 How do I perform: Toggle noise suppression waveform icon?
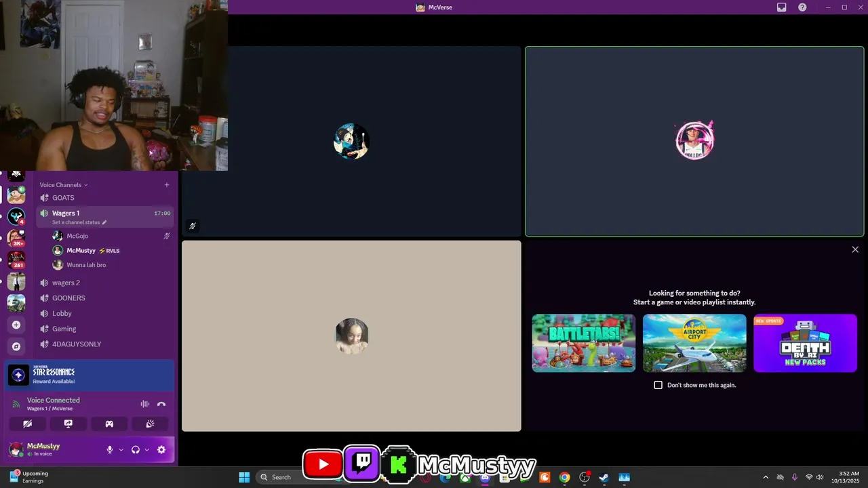pos(144,404)
